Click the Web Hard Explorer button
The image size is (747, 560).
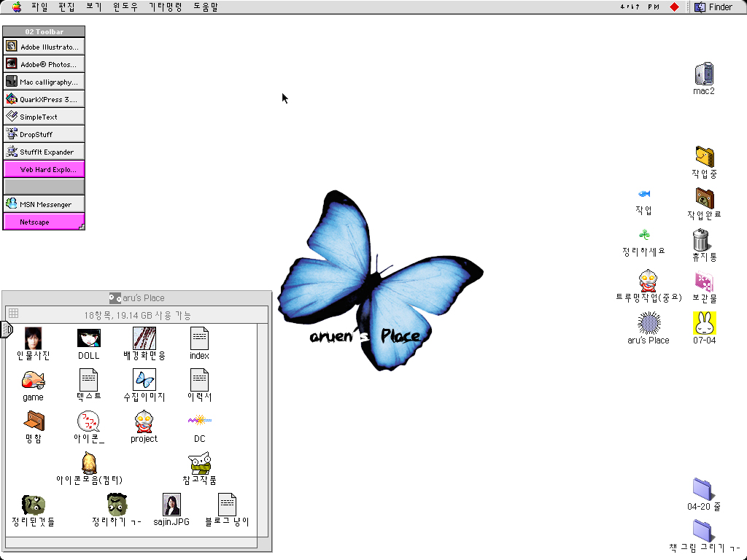tap(44, 169)
